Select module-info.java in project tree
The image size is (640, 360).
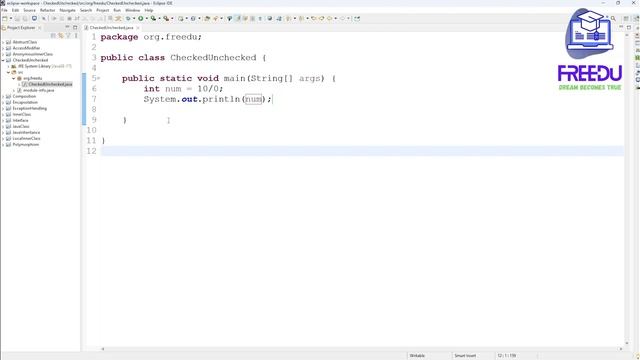pos(38,90)
